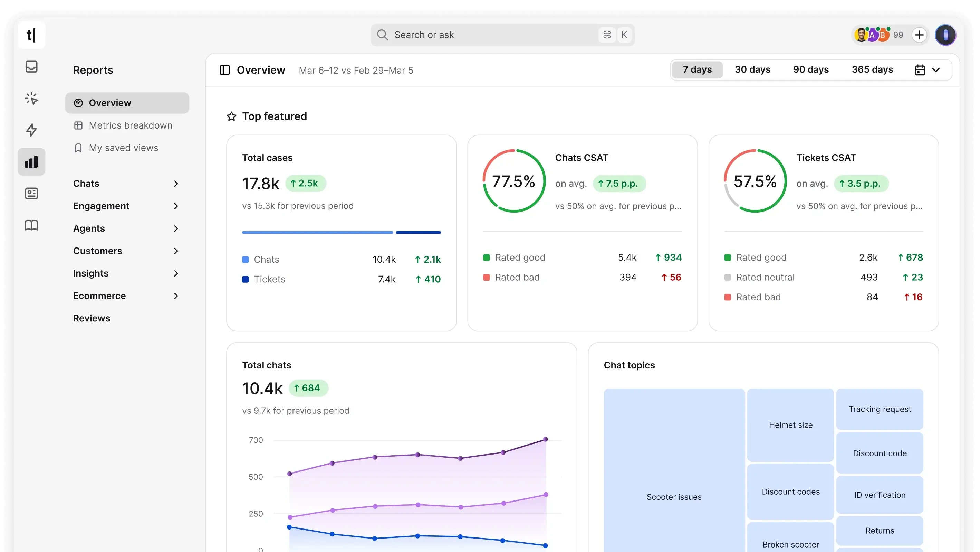This screenshot has height=552, width=980.
Task: Click the cursor sparkle icon in sidebar
Action: pos(31,99)
